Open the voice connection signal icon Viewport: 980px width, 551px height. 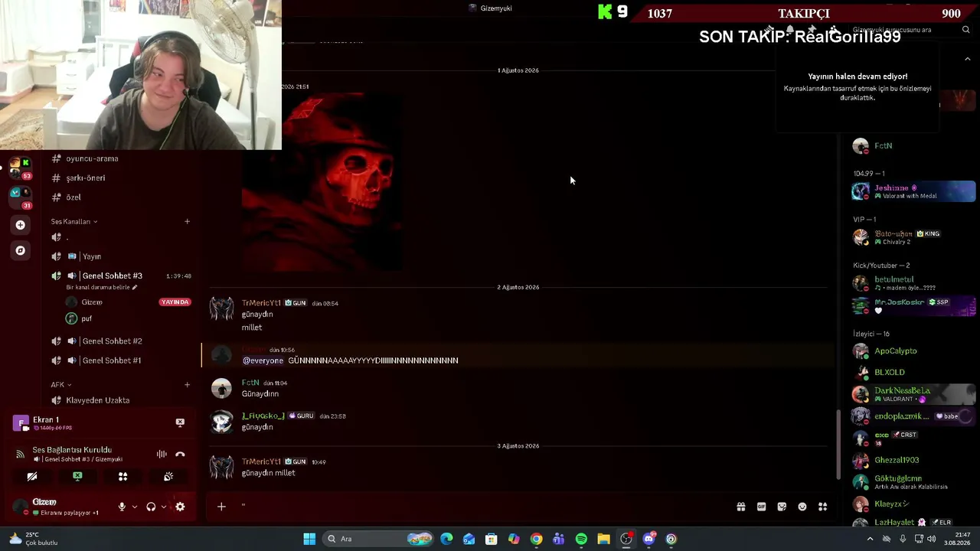click(20, 454)
